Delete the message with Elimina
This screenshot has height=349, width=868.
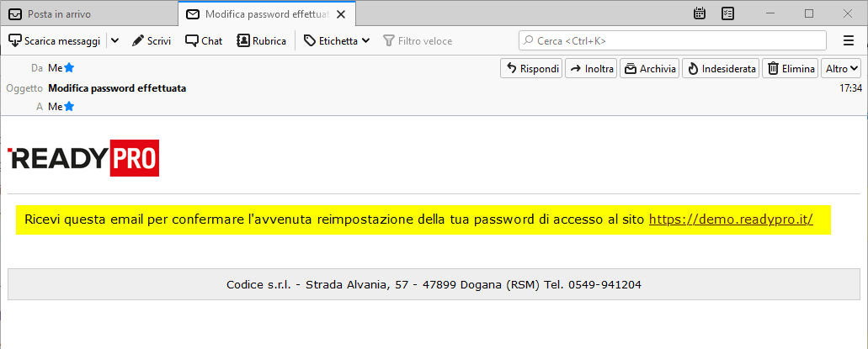coord(790,69)
